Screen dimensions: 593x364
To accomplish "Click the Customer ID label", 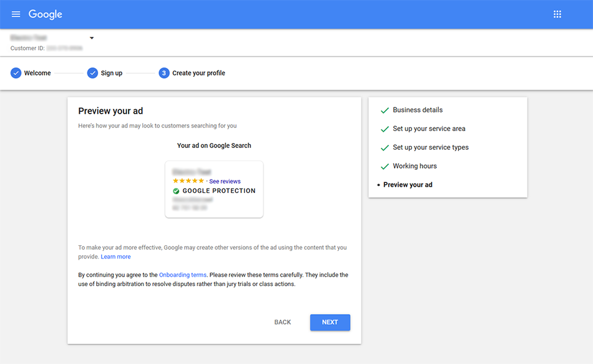I will (x=27, y=49).
